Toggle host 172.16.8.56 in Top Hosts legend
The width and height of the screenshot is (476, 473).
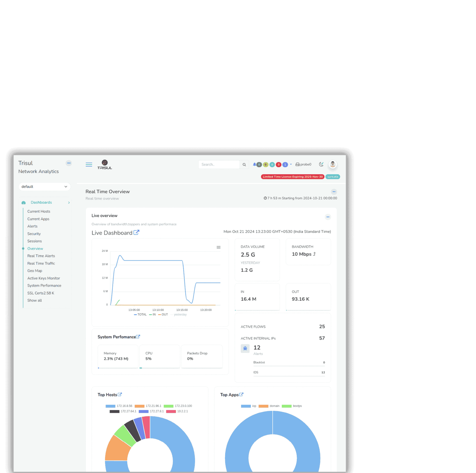pyautogui.click(x=119, y=406)
